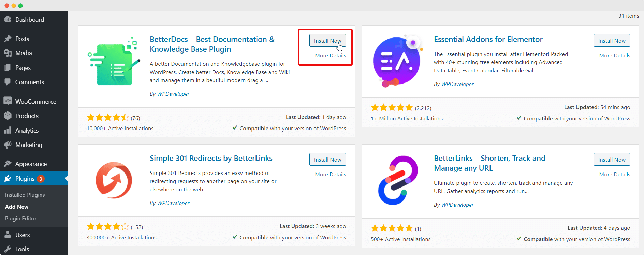Expand the Pages menu in the sidebar
644x255 pixels.
tap(23, 67)
